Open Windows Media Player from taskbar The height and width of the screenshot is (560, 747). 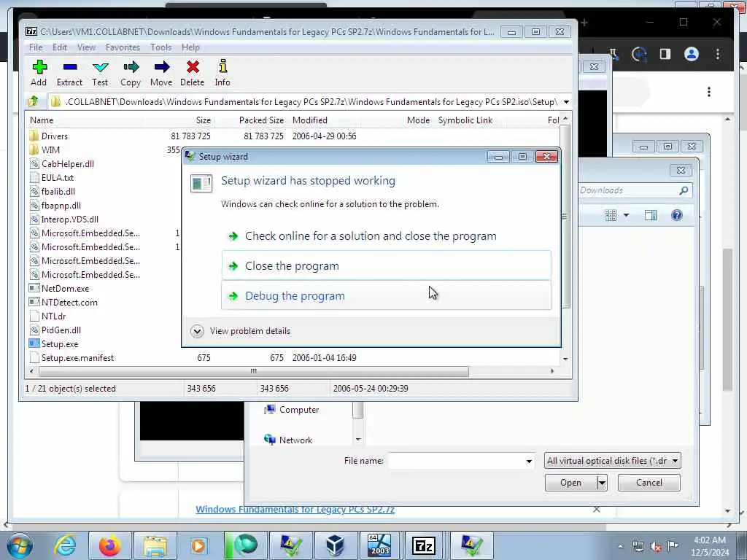pos(198,545)
